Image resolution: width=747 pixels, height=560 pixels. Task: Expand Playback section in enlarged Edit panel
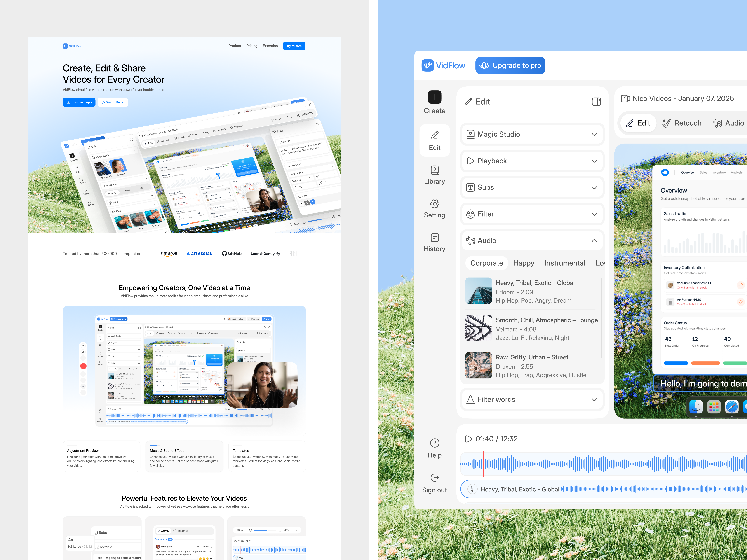tap(532, 161)
